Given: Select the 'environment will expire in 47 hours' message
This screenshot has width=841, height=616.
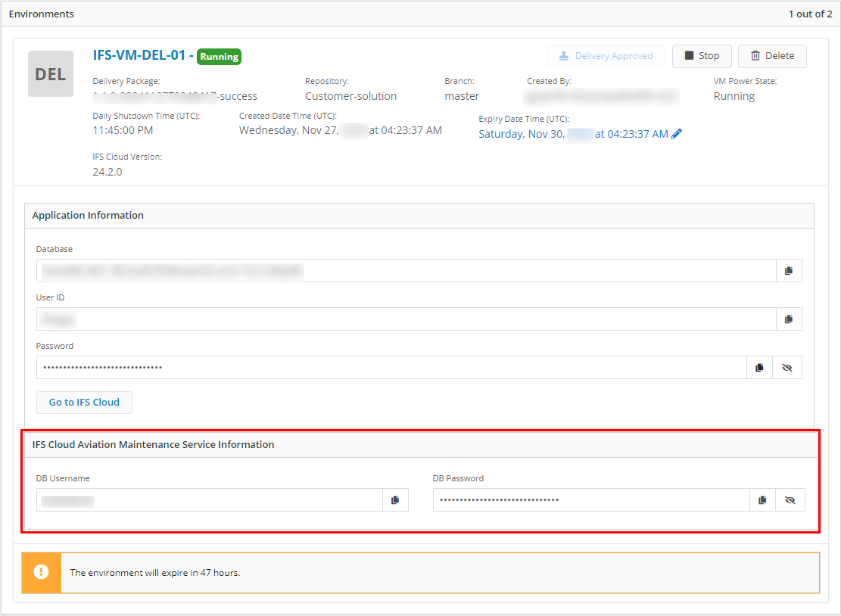Looking at the screenshot, I should coord(155,573).
